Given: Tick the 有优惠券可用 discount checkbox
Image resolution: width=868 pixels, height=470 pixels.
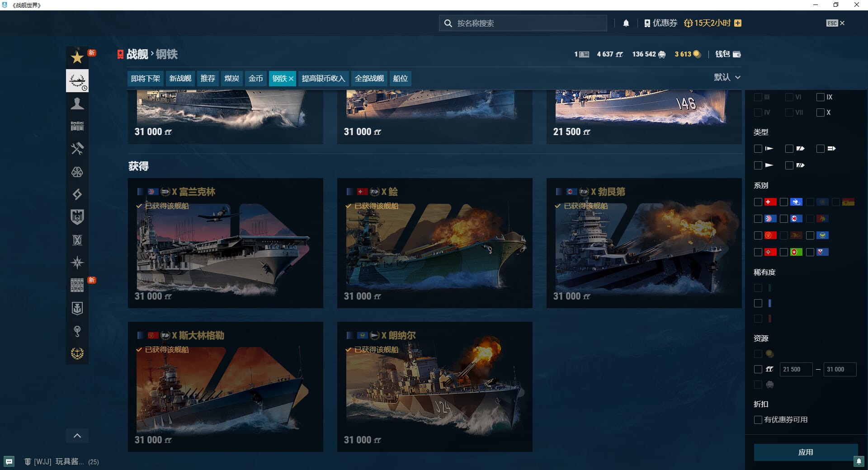Looking at the screenshot, I should (x=758, y=420).
